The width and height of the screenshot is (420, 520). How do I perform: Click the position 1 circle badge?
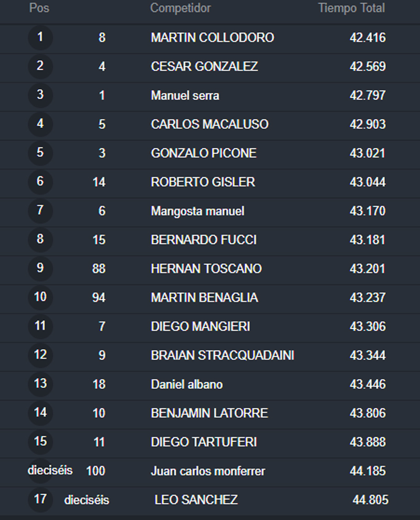coord(40,37)
